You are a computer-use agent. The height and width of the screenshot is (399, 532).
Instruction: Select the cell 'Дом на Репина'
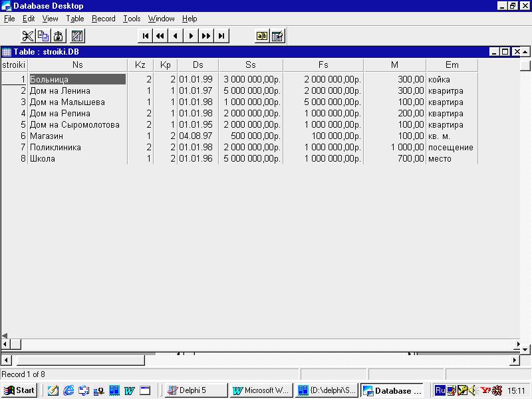click(x=77, y=113)
